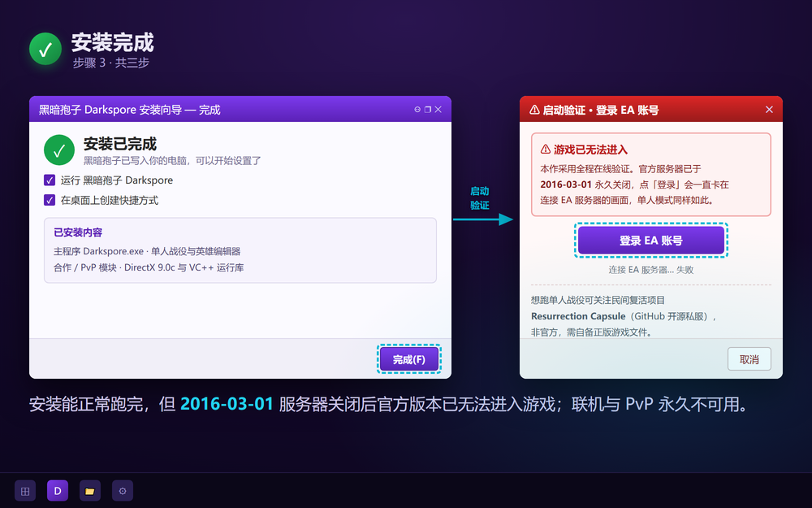
Task: Click the installer title 黑暗孢子 Darkspore 安装向导 — 完成
Action: (129, 110)
